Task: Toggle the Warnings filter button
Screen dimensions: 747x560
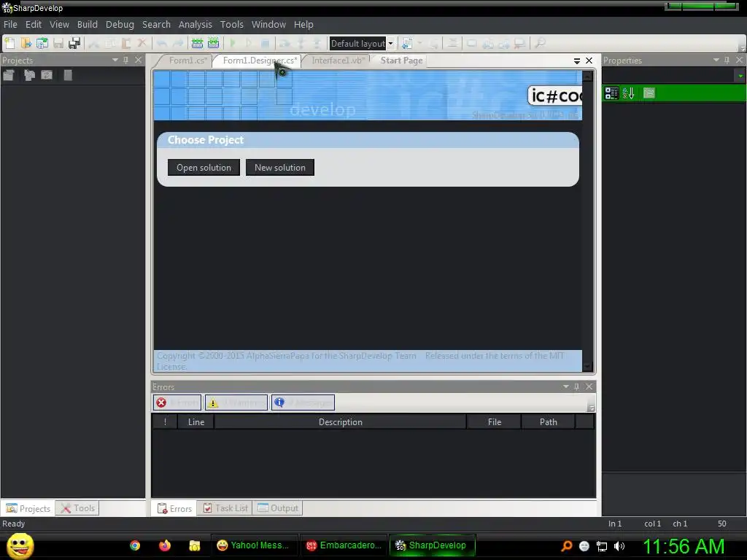Action: coord(236,402)
